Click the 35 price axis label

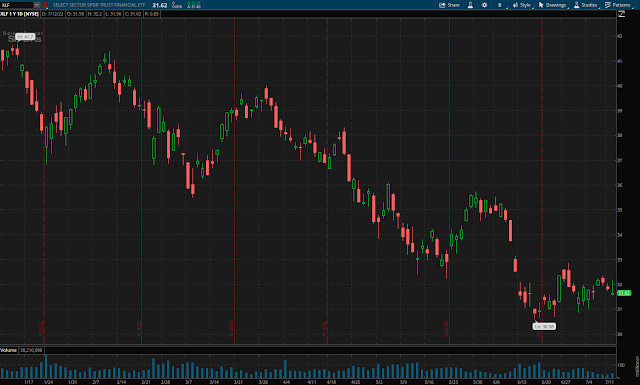620,210
